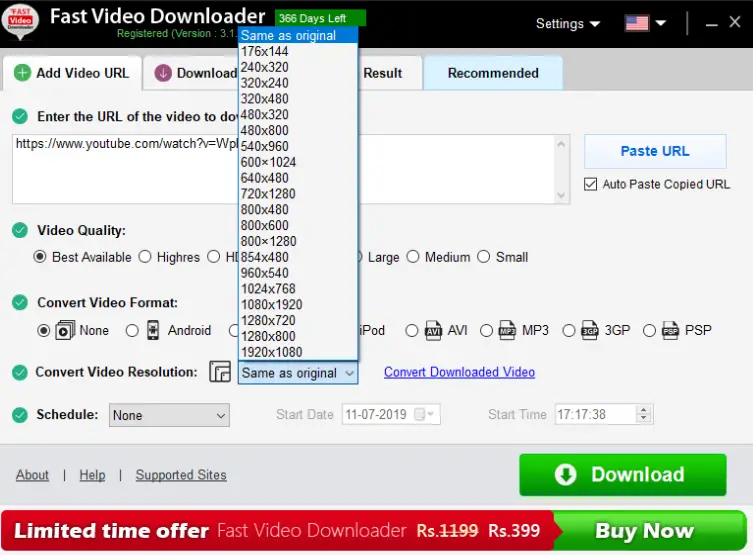Choose 640x480 resolution option
The height and width of the screenshot is (555, 753).
coord(298,178)
